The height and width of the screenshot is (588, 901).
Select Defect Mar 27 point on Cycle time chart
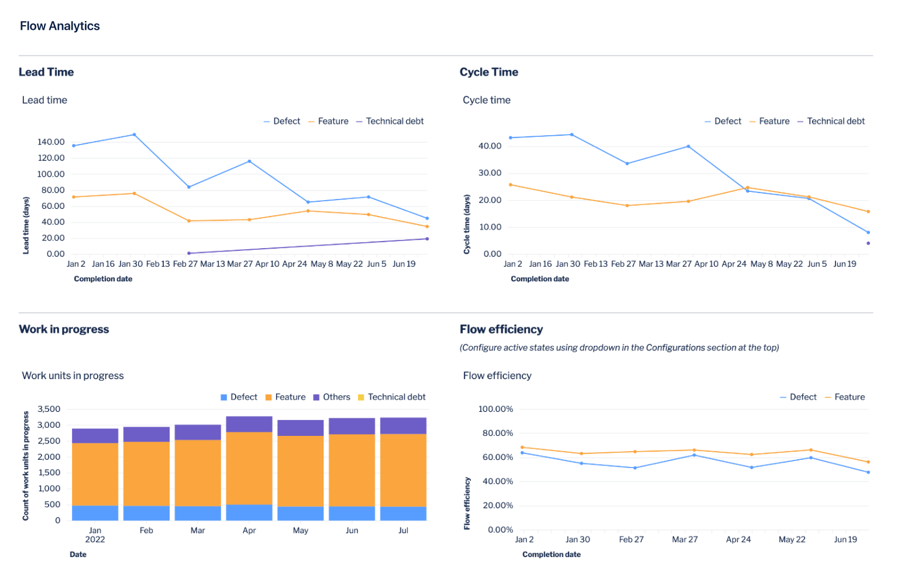tap(688, 146)
